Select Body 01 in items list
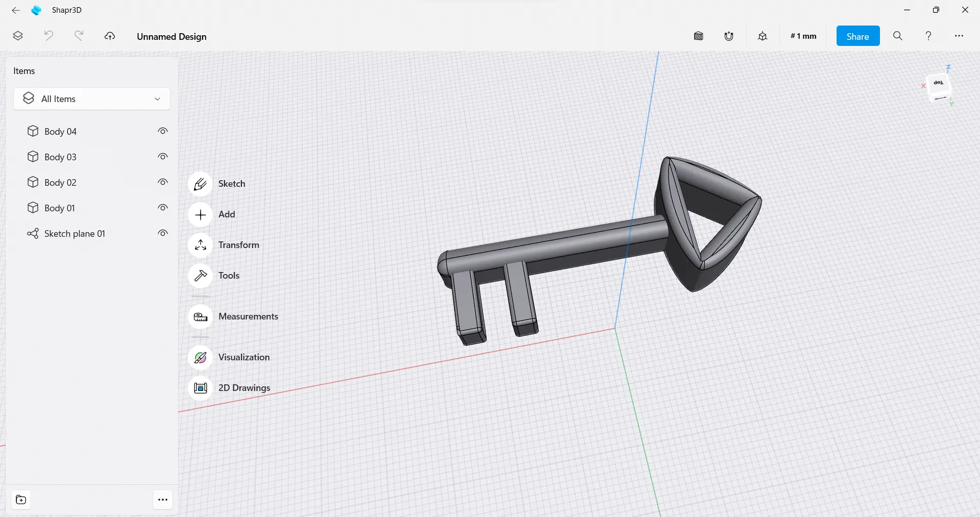The image size is (980, 517). click(x=60, y=208)
